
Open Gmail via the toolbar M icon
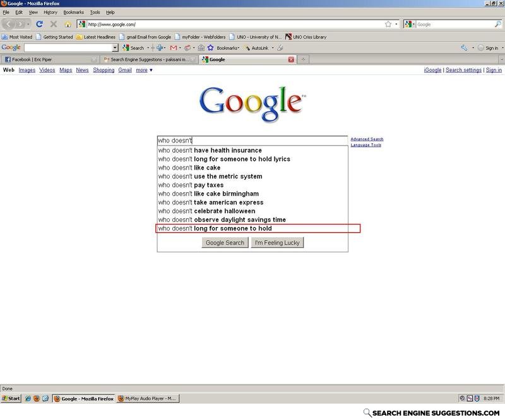173,48
